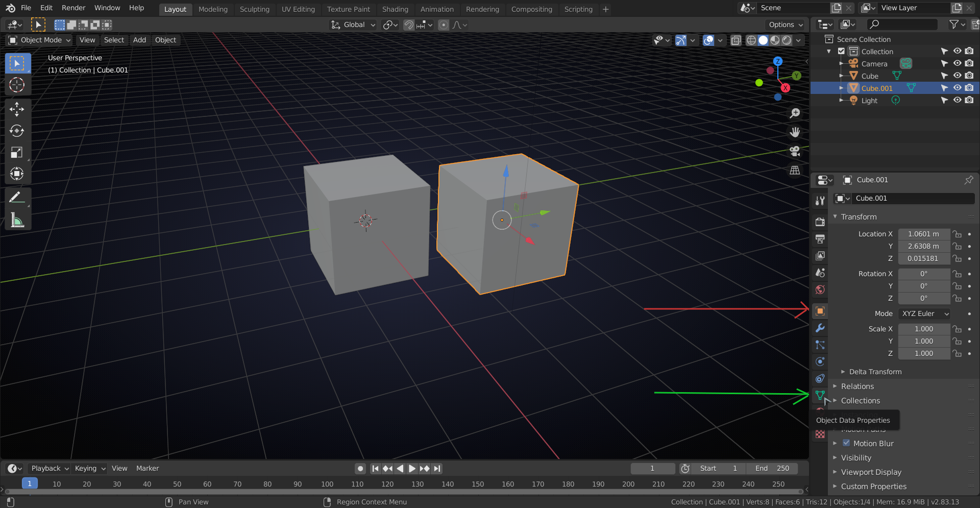Image resolution: width=980 pixels, height=508 pixels.
Task: Open the Active Tool properties tab
Action: click(820, 201)
